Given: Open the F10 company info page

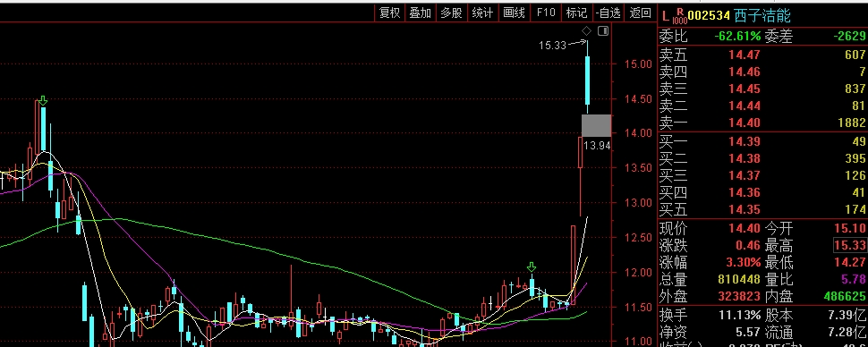Looking at the screenshot, I should [546, 13].
